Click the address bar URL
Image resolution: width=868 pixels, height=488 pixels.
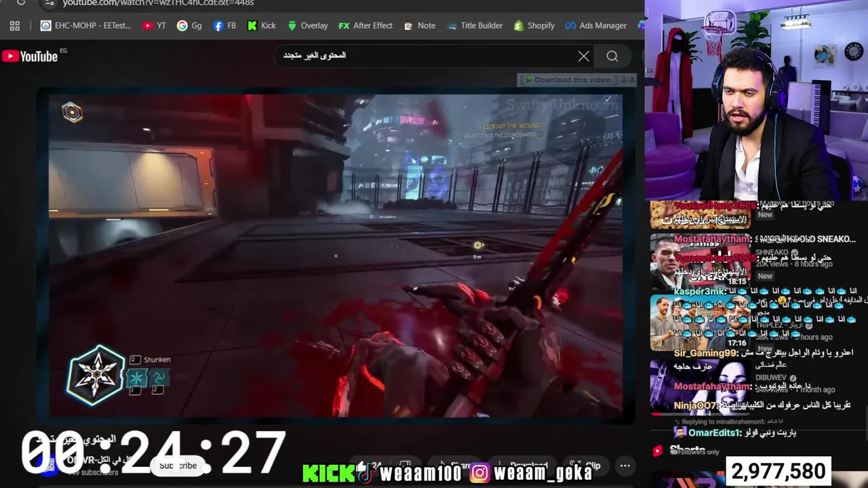158,3
